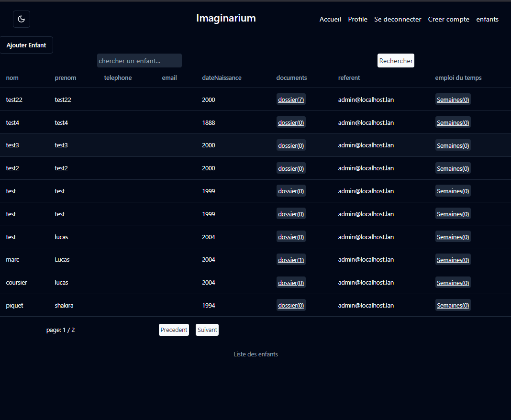511x420 pixels.
Task: Click the Rechercher button
Action: pyautogui.click(x=396, y=61)
